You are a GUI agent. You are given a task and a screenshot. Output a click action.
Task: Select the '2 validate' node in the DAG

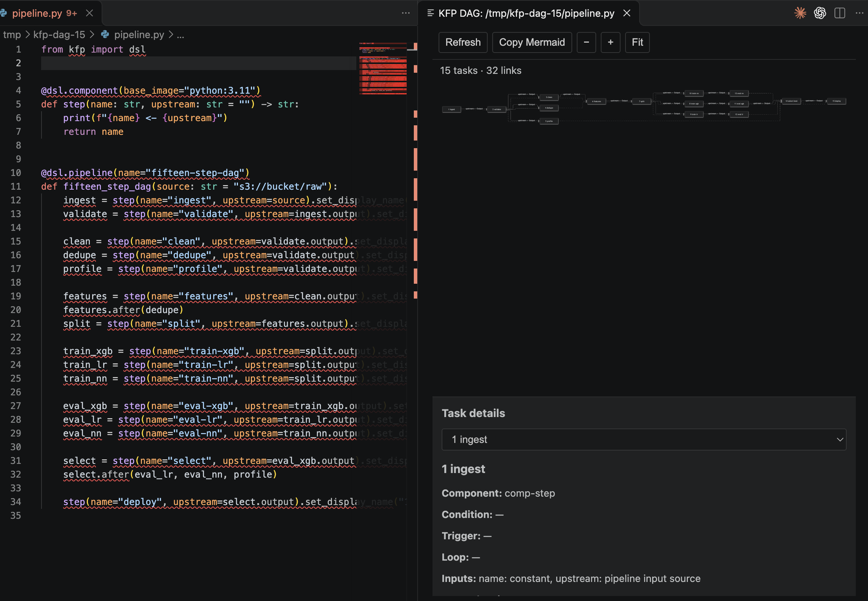497,109
